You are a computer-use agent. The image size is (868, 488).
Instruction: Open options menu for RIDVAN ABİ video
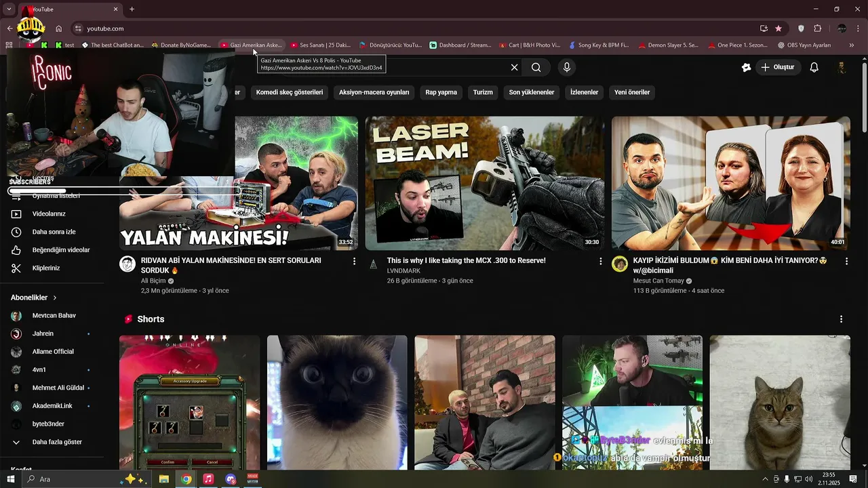(354, 261)
